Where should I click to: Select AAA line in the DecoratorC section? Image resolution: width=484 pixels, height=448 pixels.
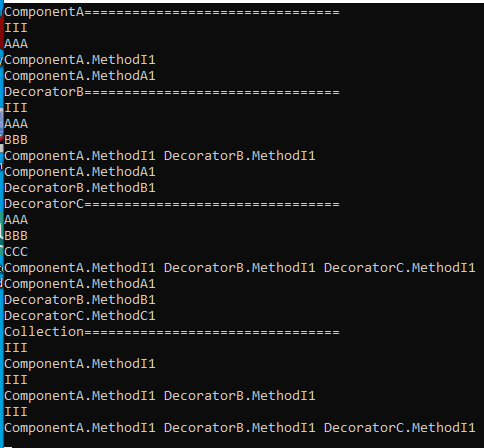point(16,220)
